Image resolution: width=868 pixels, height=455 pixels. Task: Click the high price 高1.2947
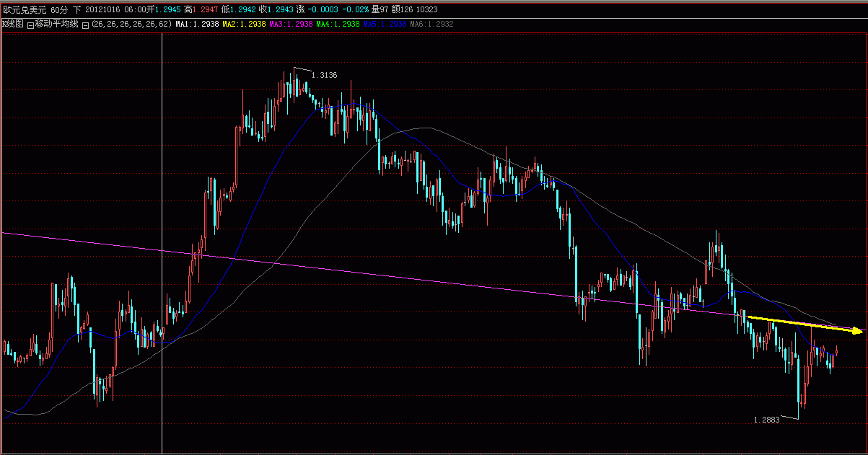tap(201, 9)
